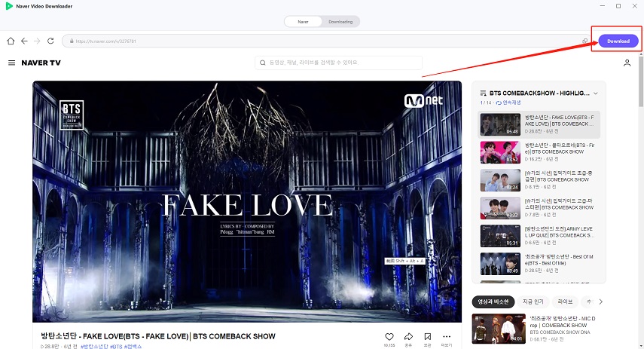This screenshot has width=644, height=349.
Task: Switch to the Naver tab
Action: (303, 22)
